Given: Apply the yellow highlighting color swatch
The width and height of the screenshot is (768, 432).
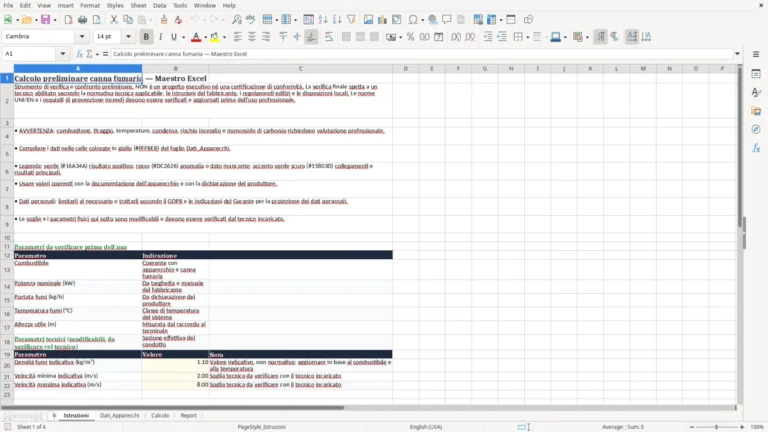Looking at the screenshot, I should click(215, 37).
